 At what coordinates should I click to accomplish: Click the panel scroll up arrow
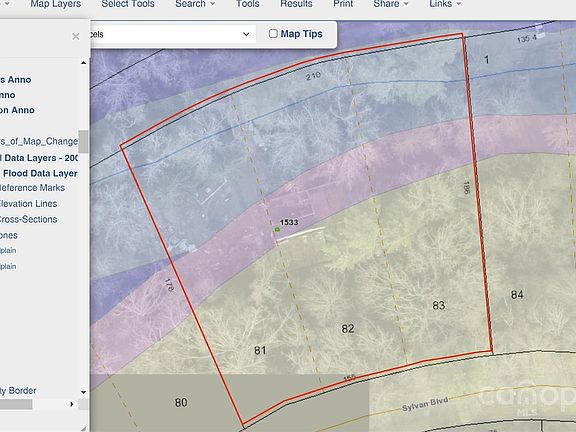click(83, 63)
